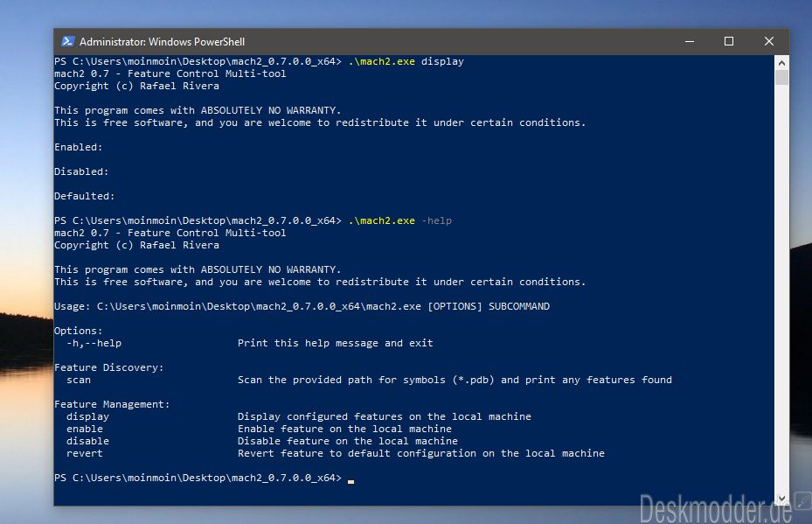Click 'Disable feature on the local machine' description
Screen dimensions: 812x524
tap(348, 441)
